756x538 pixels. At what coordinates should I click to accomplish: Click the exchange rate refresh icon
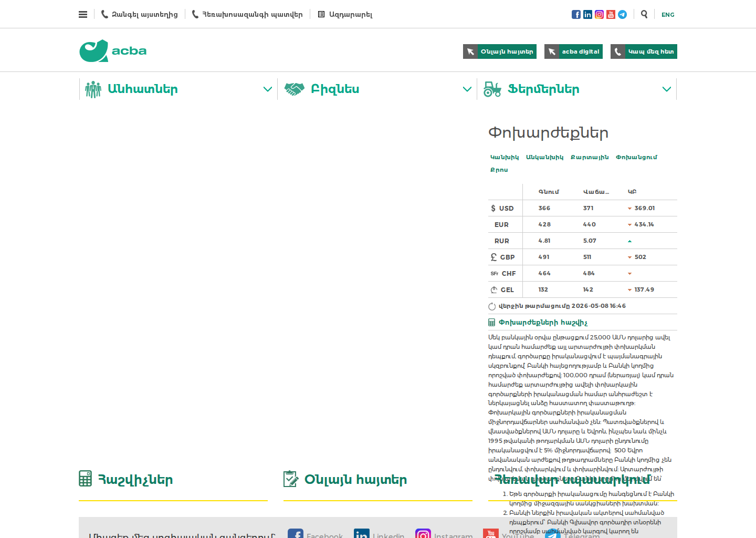[492, 306]
